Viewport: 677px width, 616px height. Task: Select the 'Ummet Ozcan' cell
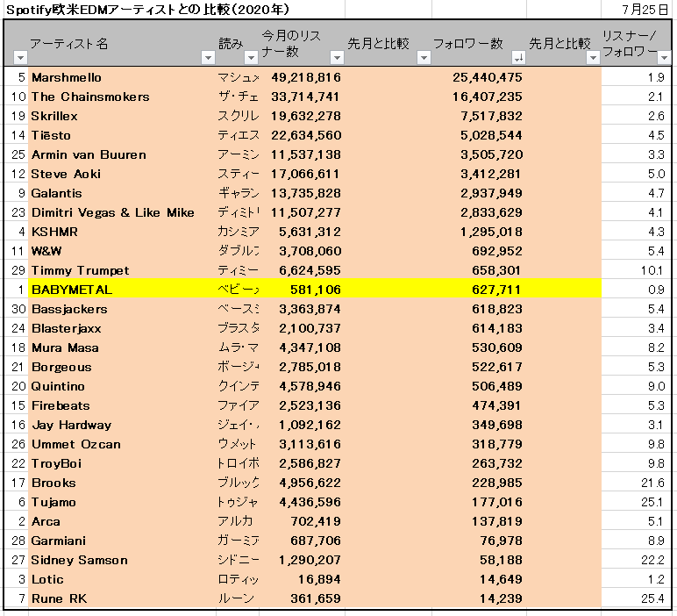[x=122, y=445]
